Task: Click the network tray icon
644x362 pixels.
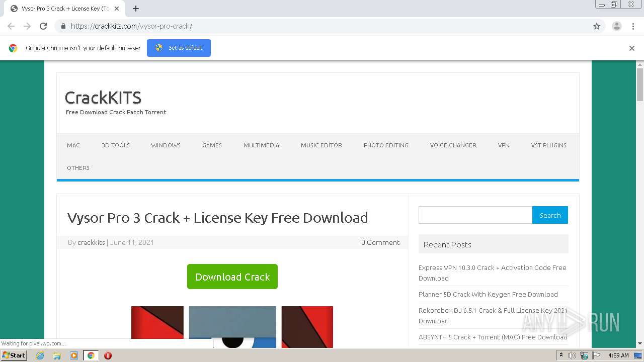Action: pyautogui.click(x=584, y=355)
